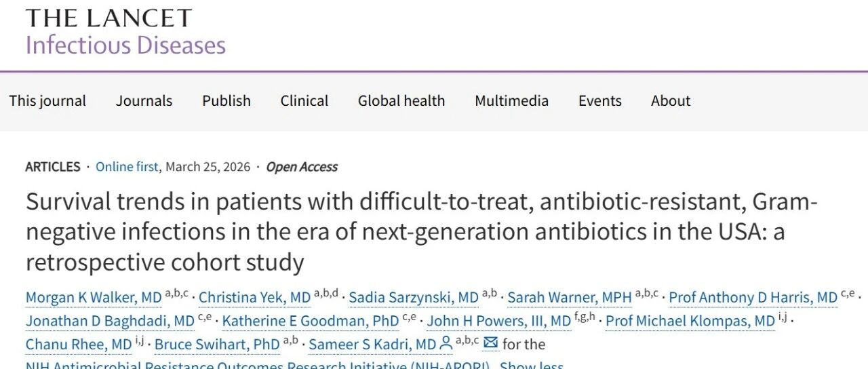Click the person icon beside Sameer S Kadri
The width and height of the screenshot is (868, 369).
coord(446,344)
